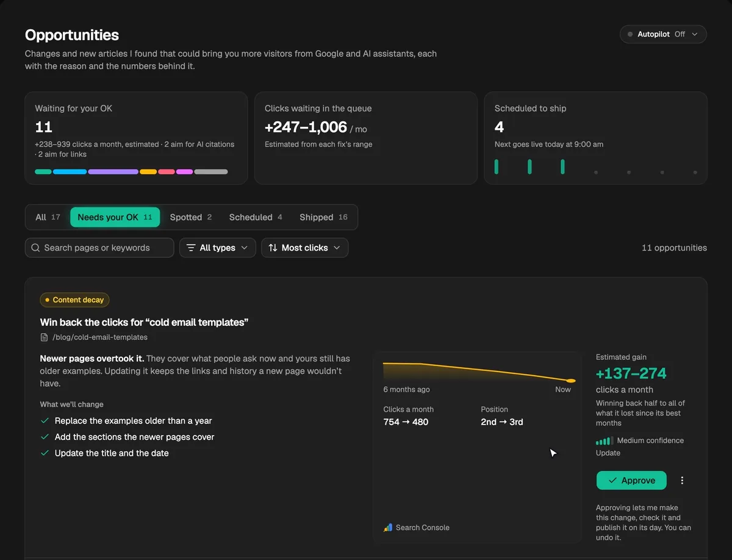This screenshot has height=560, width=732.
Task: Click the checkmark beside Update the title
Action: click(x=45, y=453)
